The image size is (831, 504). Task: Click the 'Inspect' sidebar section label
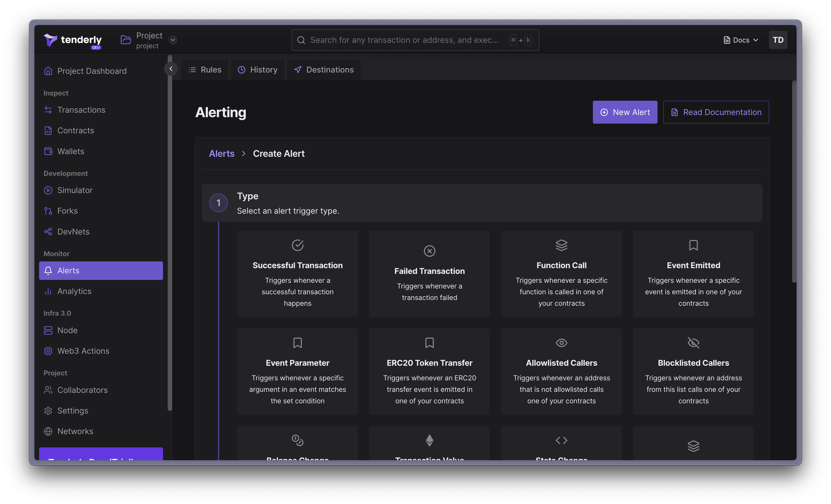[x=56, y=93]
